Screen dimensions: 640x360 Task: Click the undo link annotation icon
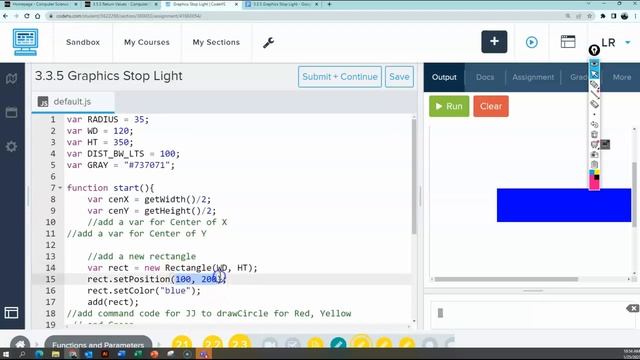(x=594, y=124)
